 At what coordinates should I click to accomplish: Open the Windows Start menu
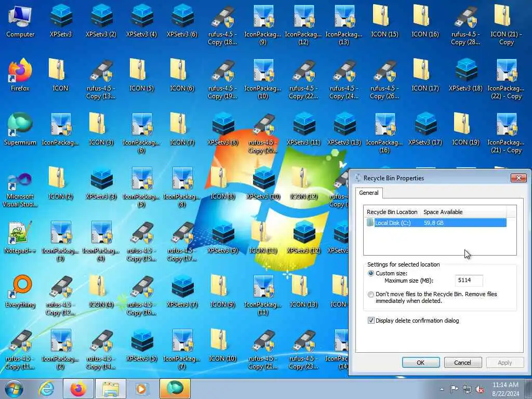pyautogui.click(x=14, y=389)
